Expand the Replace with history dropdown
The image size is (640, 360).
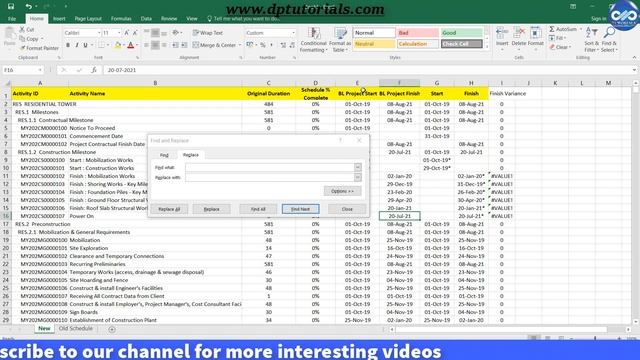pos(358,177)
